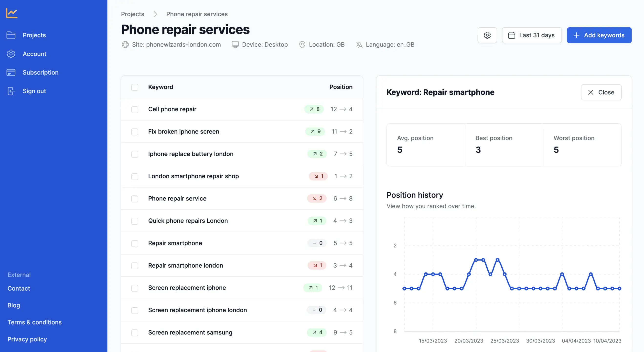The image size is (644, 352).
Task: Click the Subscription card icon in sidebar
Action: pos(11,72)
